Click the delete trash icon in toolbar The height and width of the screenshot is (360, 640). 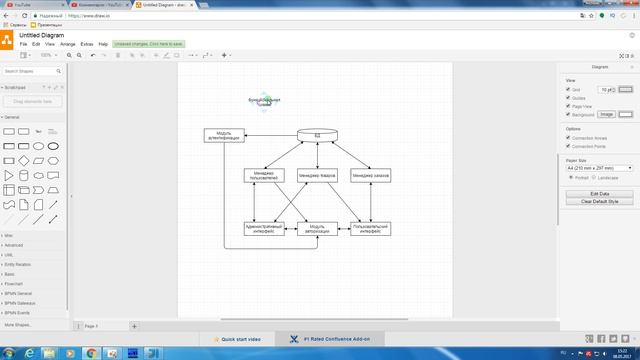[x=118, y=55]
